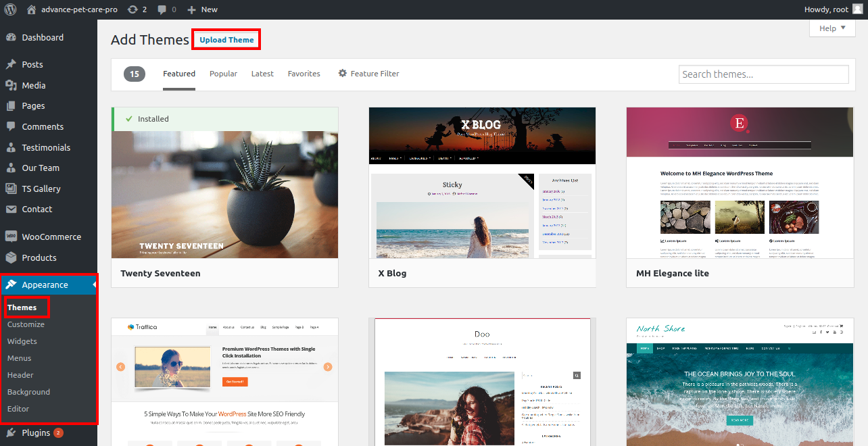Click the Installed notice on Twenty Seventeen

[x=225, y=119]
